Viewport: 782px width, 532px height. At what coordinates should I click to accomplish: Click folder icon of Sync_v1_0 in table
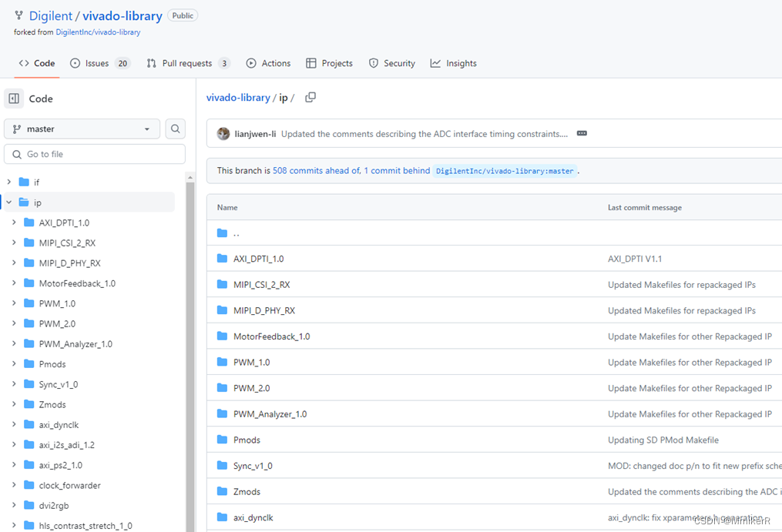[x=223, y=466]
